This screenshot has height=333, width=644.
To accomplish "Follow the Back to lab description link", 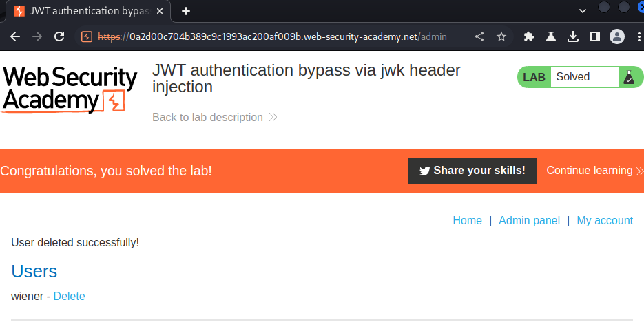I will click(x=214, y=117).
